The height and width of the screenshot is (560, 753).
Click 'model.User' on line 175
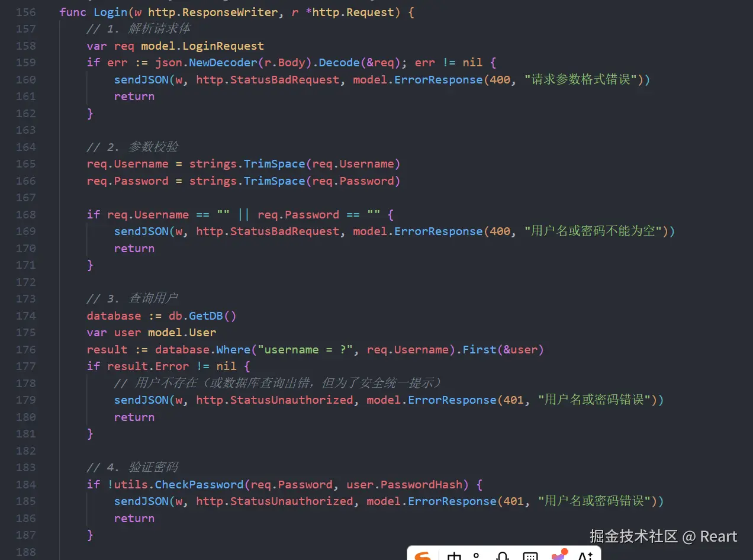182,332
